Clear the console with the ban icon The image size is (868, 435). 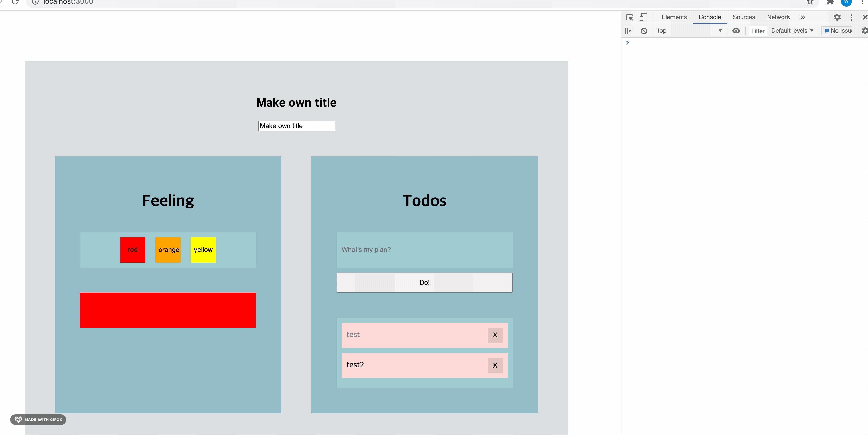[644, 31]
